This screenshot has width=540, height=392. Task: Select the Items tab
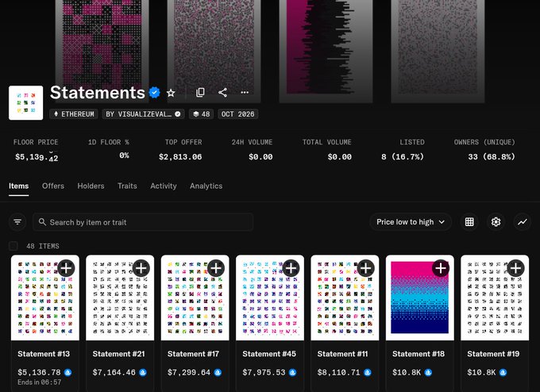[18, 186]
